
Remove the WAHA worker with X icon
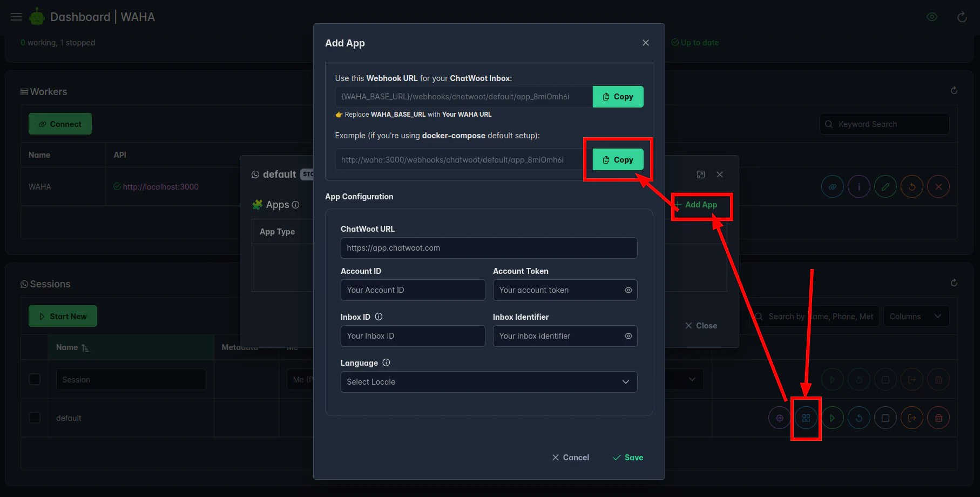coord(938,187)
